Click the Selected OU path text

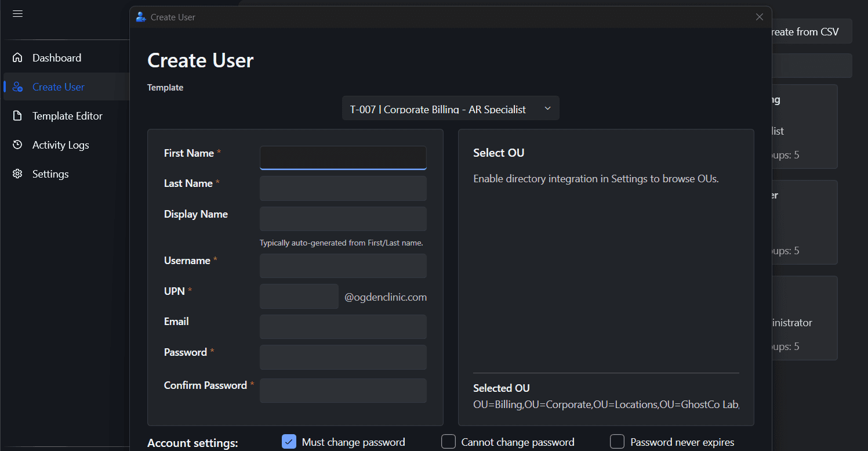point(606,405)
